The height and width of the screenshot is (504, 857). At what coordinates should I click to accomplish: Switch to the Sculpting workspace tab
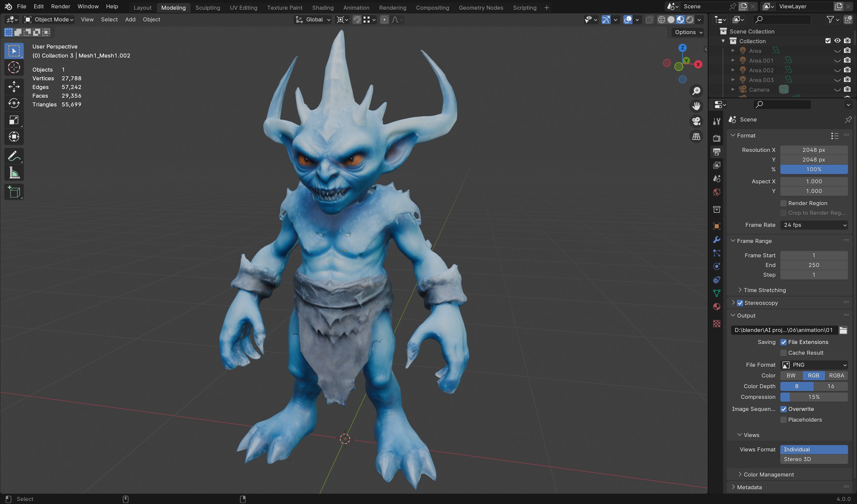[208, 7]
